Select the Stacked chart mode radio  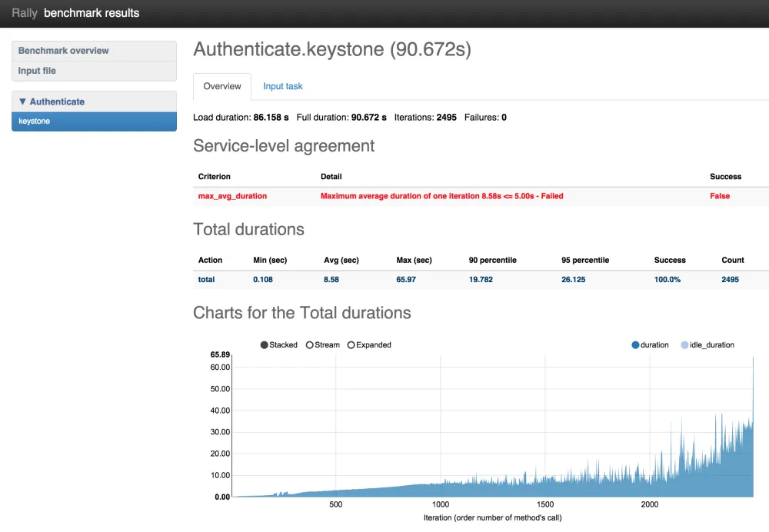(265, 345)
